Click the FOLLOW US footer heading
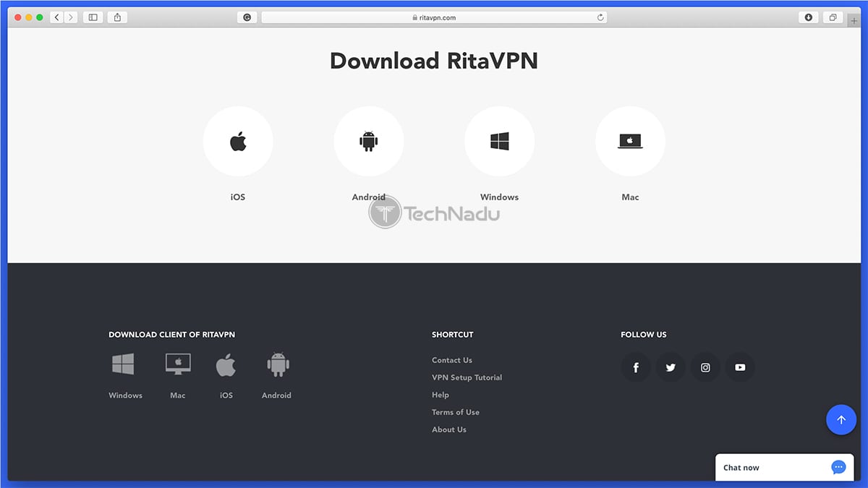The image size is (868, 488). [x=644, y=335]
